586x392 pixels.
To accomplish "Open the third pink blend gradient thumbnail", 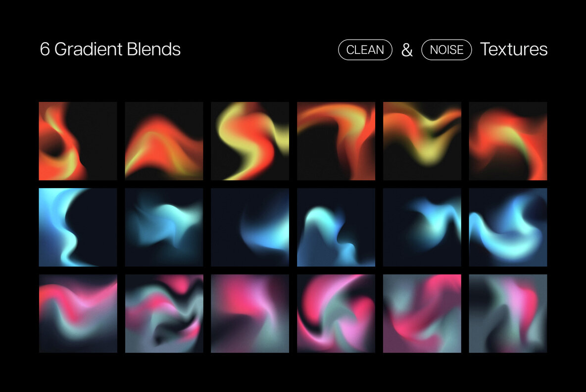I will pos(249,313).
